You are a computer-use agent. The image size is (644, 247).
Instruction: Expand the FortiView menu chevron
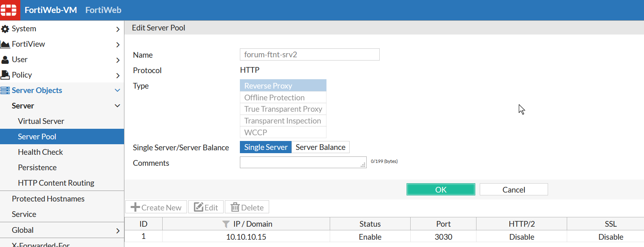pyautogui.click(x=117, y=45)
